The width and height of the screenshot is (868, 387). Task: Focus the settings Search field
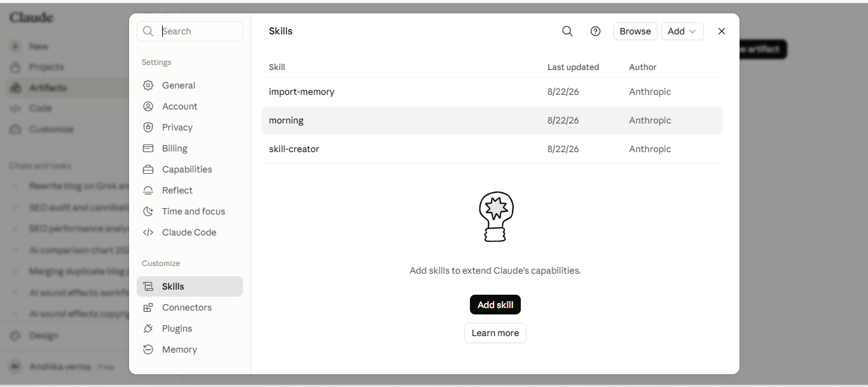click(x=189, y=31)
